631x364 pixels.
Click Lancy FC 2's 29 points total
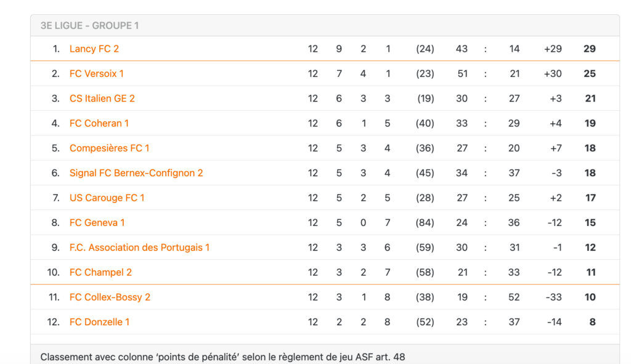pos(589,49)
